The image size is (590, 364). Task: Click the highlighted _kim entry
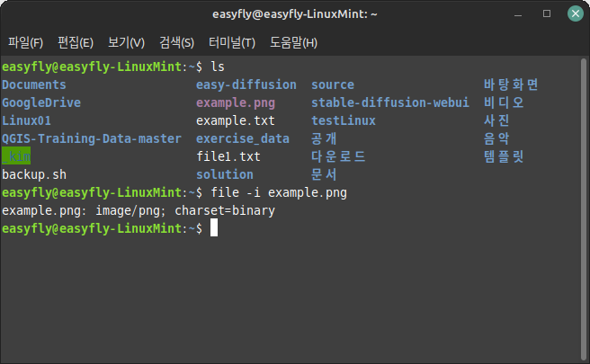coord(16,156)
